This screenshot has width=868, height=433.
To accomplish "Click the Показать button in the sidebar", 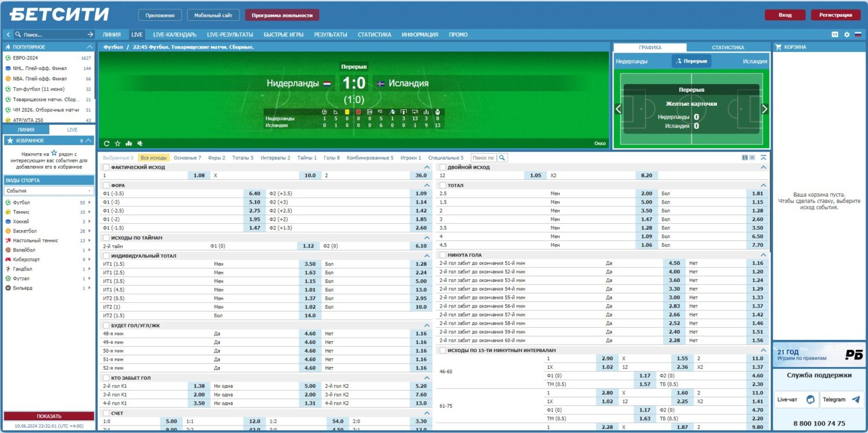I will point(49,416).
